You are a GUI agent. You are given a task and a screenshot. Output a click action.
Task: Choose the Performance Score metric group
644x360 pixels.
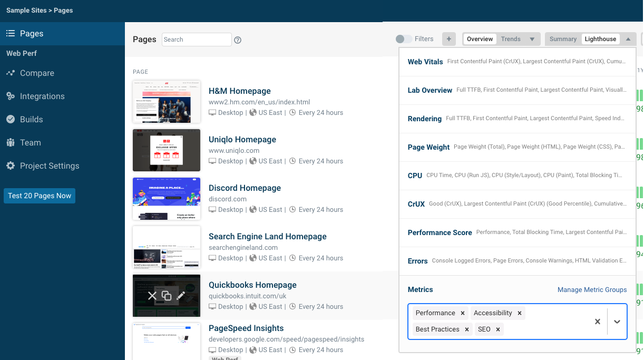pos(518,232)
